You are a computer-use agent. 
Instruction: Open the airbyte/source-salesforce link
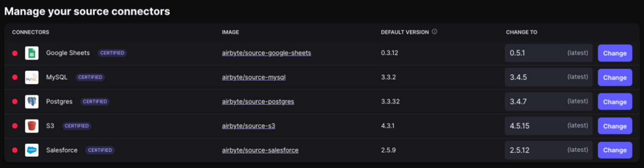tap(260, 150)
